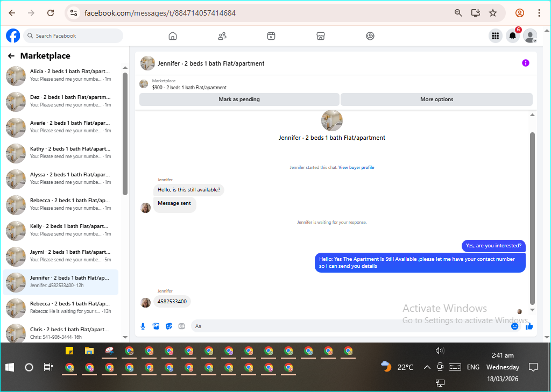Open the account profile avatar menu
This screenshot has height=392, width=551.
[530, 36]
